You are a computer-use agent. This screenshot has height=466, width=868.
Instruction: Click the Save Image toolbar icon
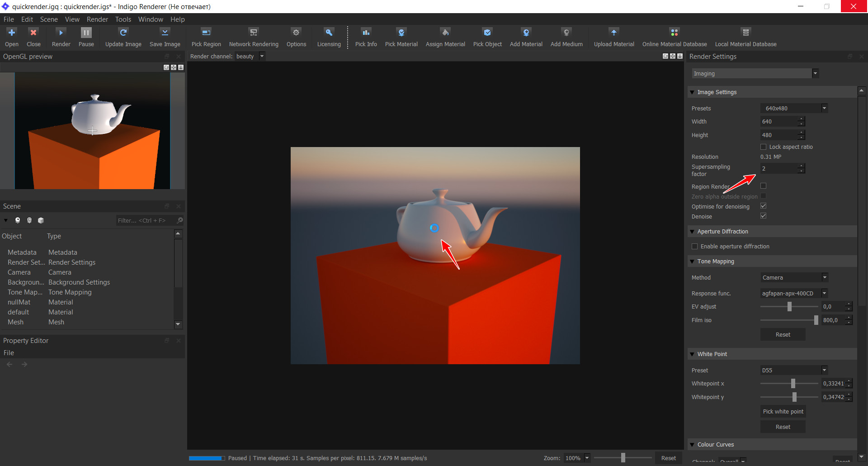pos(165,33)
